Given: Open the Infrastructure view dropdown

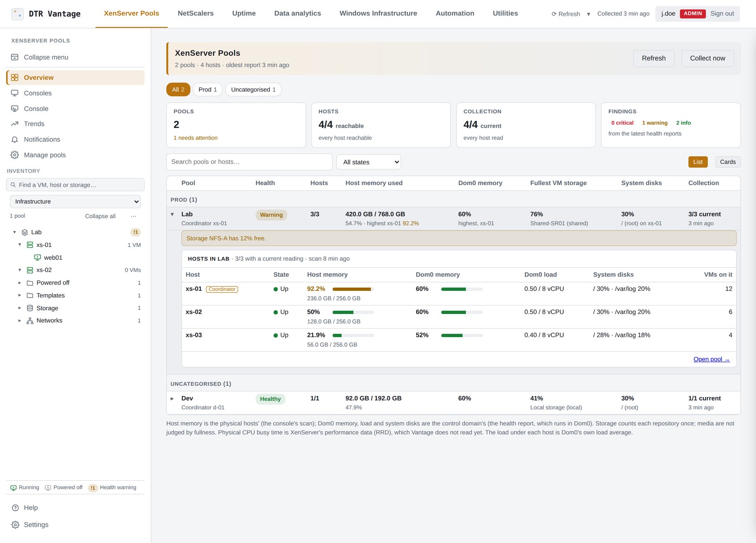Looking at the screenshot, I should 75,202.
